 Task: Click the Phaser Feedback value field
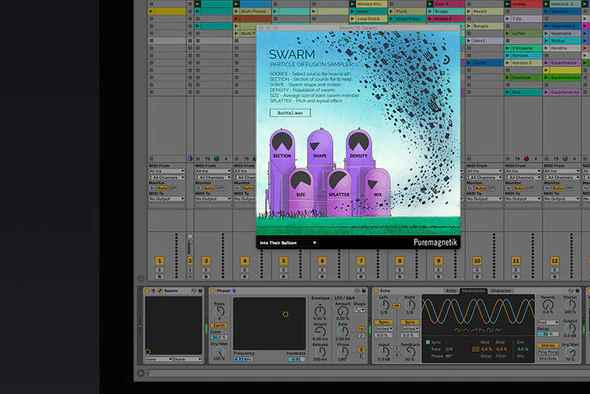tap(296, 359)
